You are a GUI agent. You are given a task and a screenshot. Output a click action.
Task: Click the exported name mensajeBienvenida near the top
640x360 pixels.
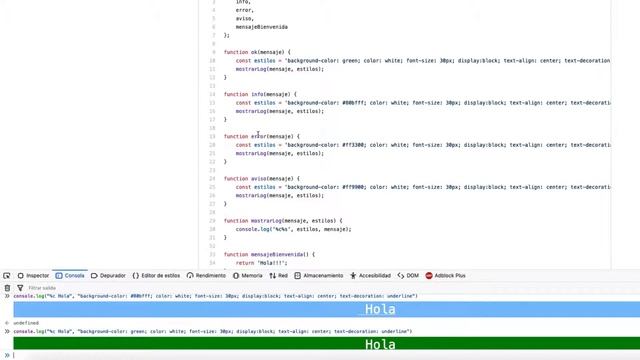pyautogui.click(x=262, y=27)
